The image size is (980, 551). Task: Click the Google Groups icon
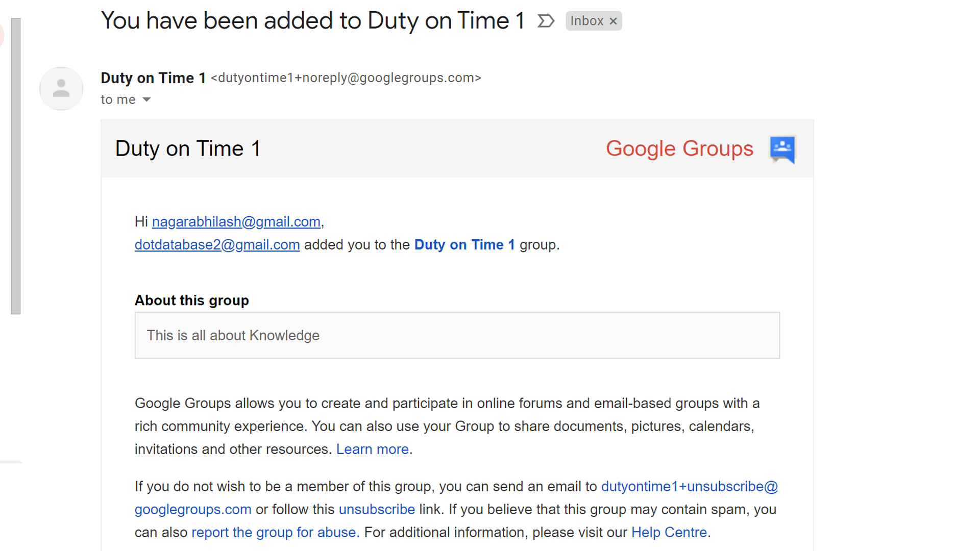783,148
